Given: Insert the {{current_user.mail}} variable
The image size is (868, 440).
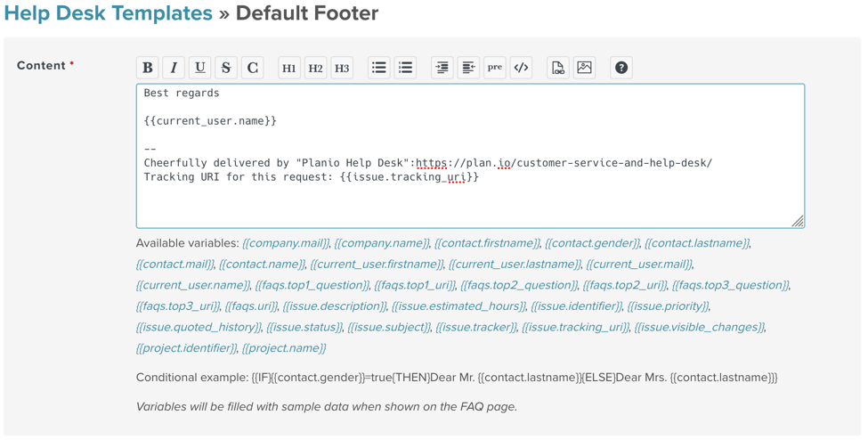Looking at the screenshot, I should tap(639, 265).
